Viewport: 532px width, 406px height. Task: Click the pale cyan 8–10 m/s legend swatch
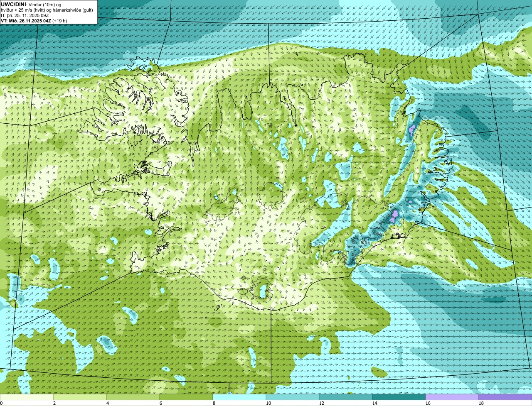tap(239, 397)
